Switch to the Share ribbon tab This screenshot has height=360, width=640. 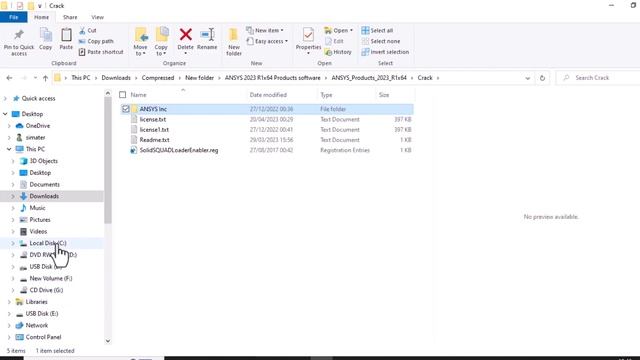[x=70, y=17]
